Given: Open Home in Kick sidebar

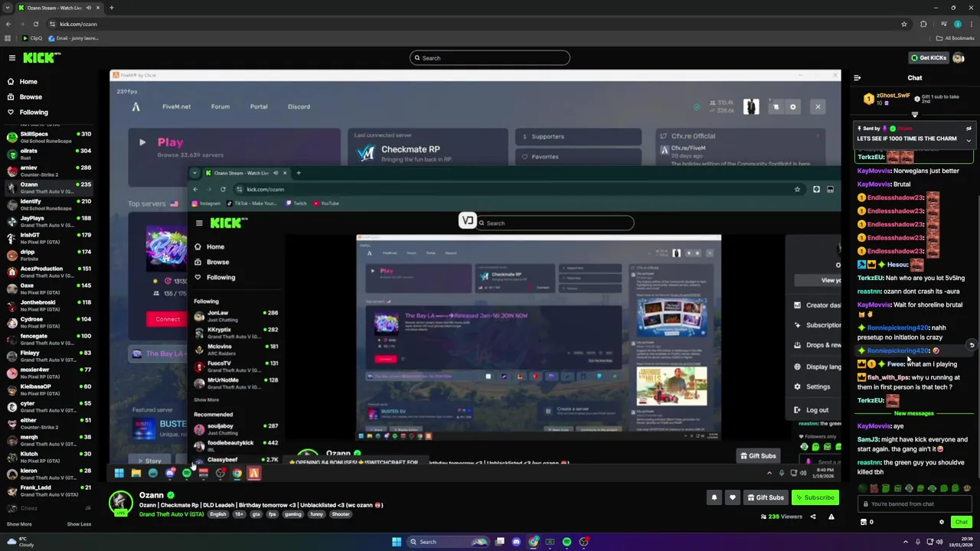Looking at the screenshot, I should click(x=28, y=82).
